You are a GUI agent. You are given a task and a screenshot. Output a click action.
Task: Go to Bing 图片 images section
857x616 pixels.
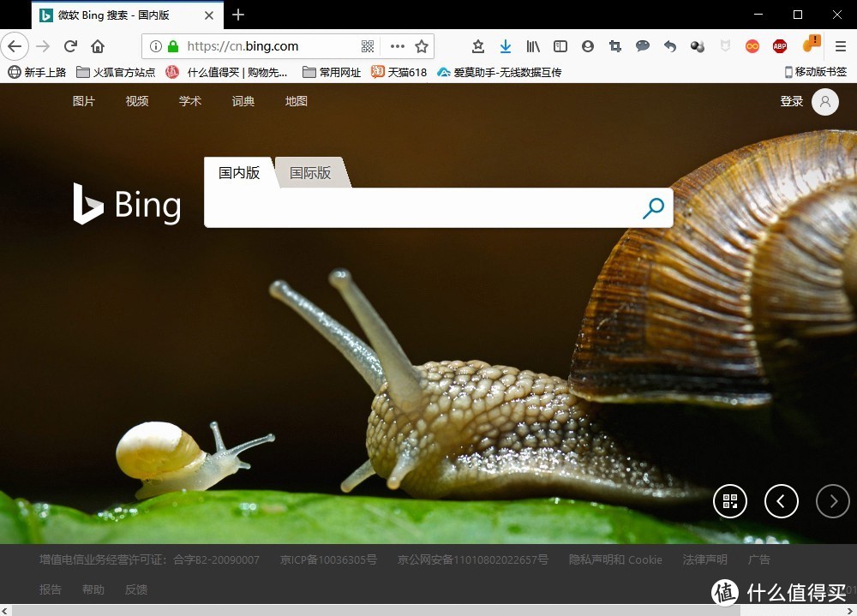(x=84, y=101)
